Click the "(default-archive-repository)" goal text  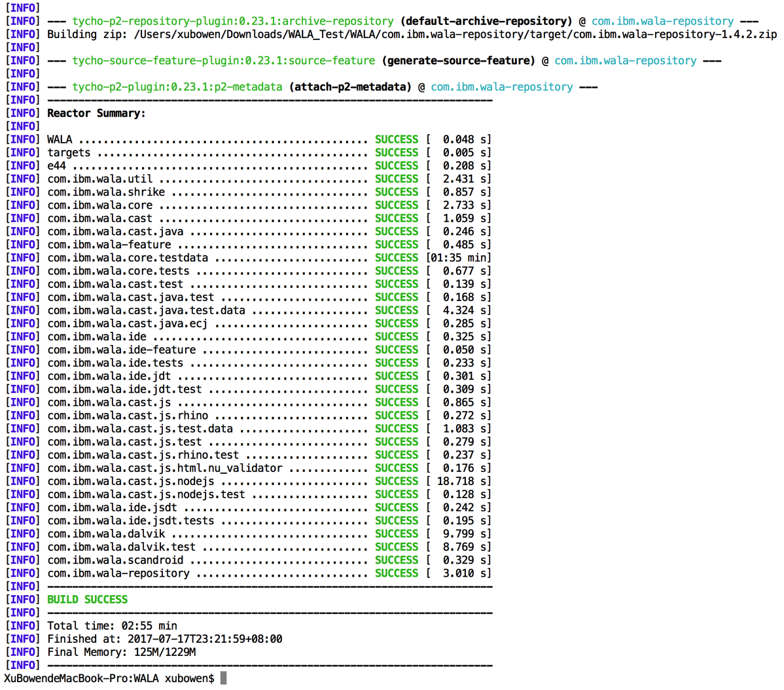coord(486,22)
